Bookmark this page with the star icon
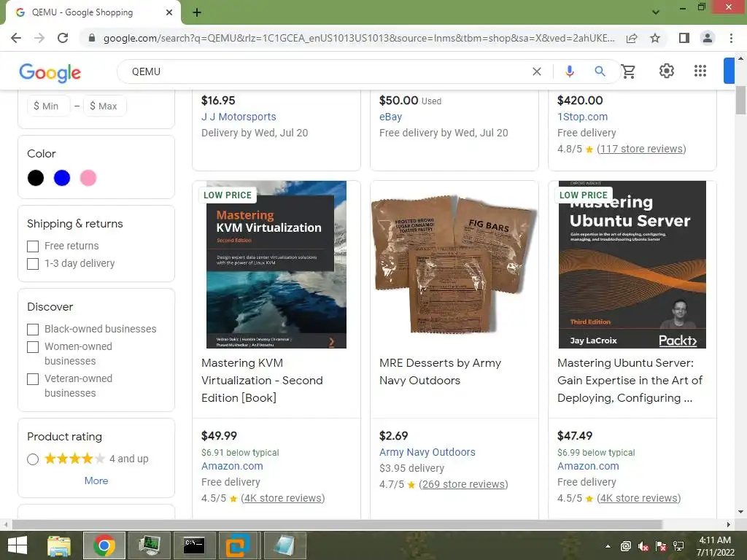The width and height of the screenshot is (747, 560). 655,38
